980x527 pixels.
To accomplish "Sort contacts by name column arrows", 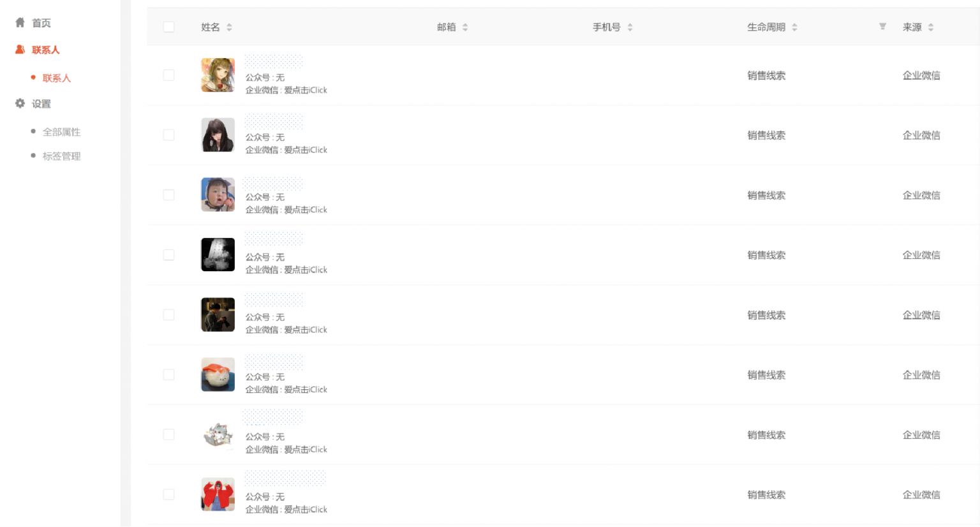I will 229,27.
